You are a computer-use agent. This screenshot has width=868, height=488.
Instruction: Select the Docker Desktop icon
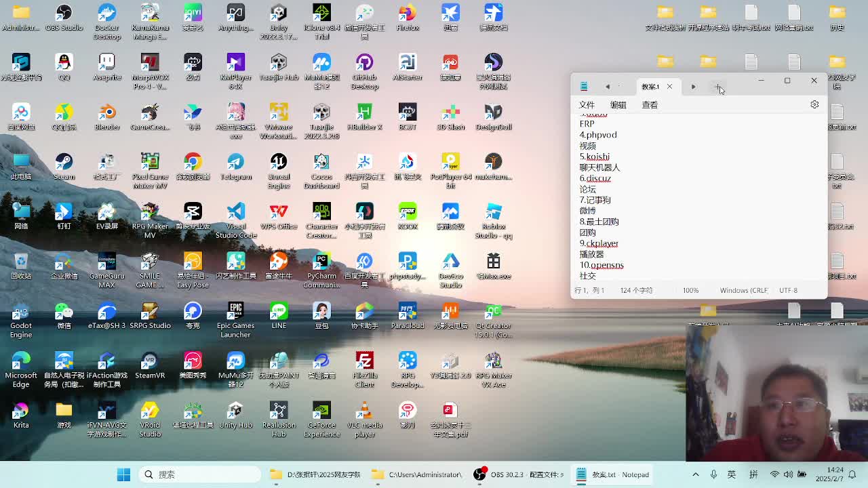click(106, 21)
